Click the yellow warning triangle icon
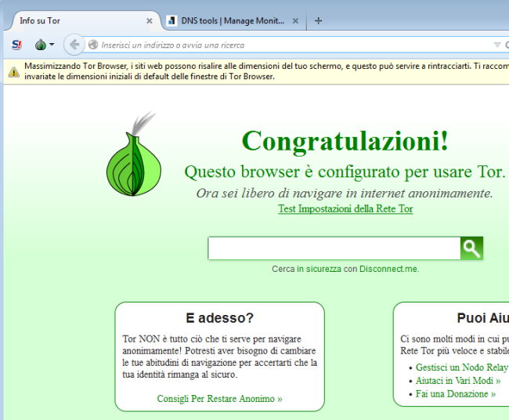 [x=13, y=72]
